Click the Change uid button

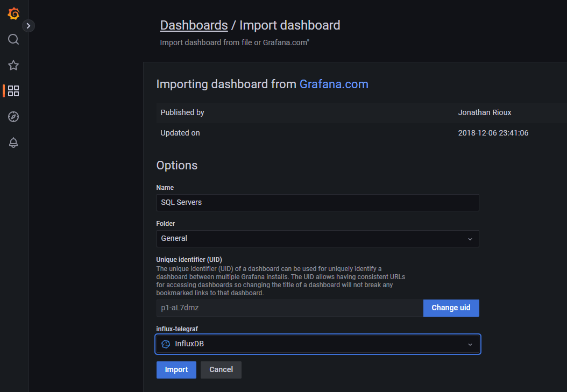451,308
